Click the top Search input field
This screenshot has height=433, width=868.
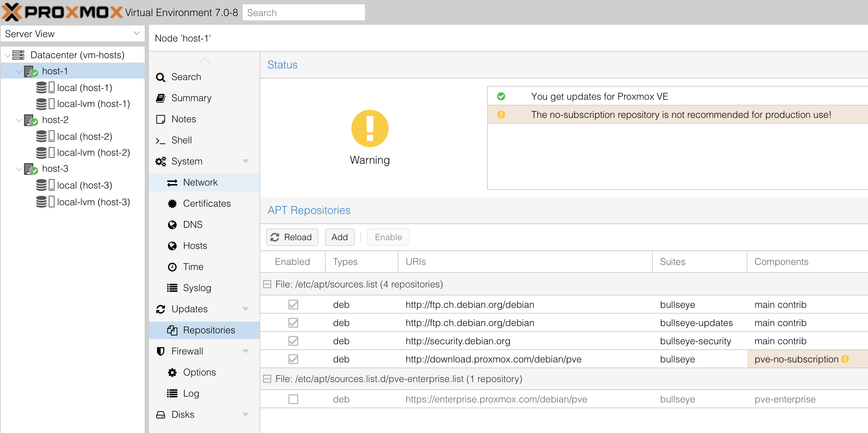[304, 13]
